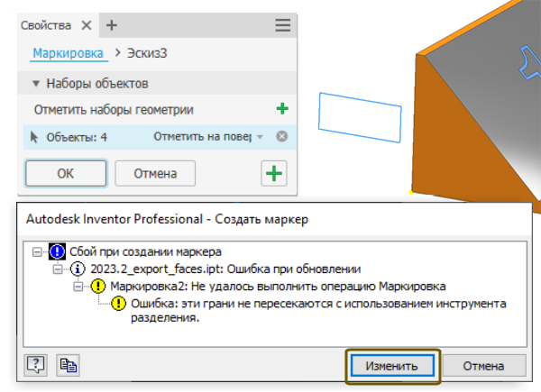Click Отмена in the error dialog
The width and height of the screenshot is (541, 392).
483,366
